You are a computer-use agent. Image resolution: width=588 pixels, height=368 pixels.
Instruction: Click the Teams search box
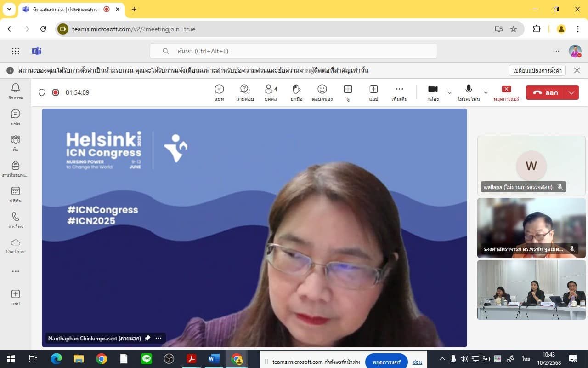point(293,51)
